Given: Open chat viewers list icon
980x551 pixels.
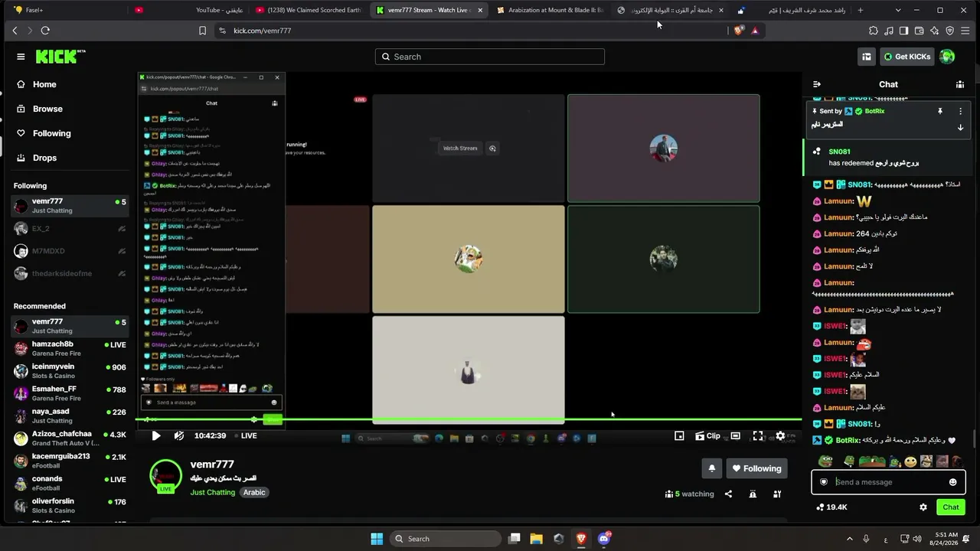Looking at the screenshot, I should [960, 84].
